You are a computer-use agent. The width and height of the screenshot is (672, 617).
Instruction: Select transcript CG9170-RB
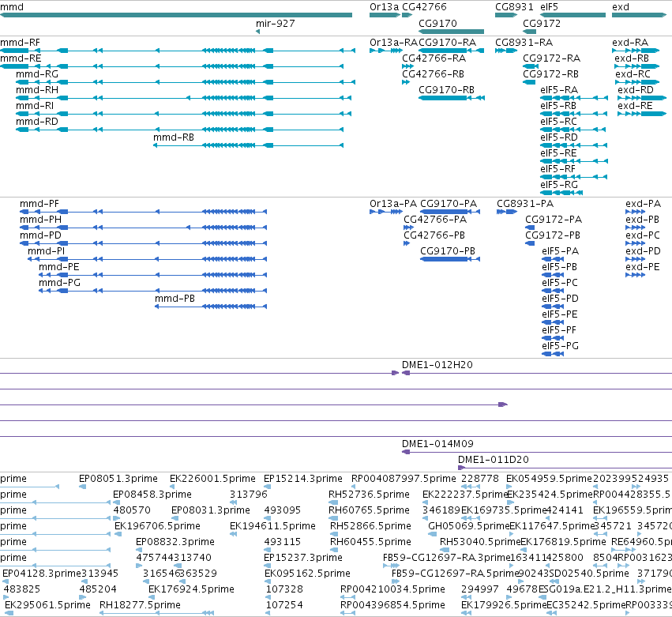click(x=447, y=91)
